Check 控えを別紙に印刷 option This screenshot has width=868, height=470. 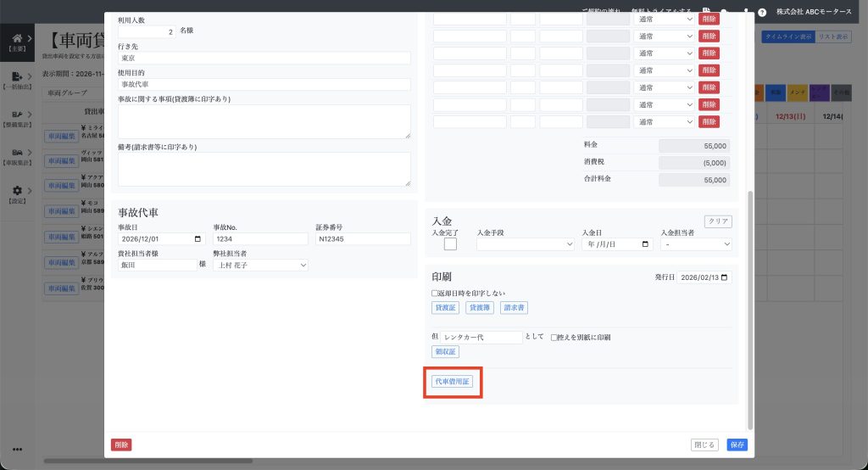554,338
